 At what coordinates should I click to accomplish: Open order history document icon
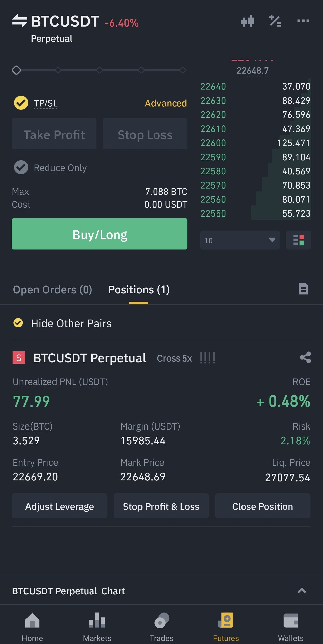pyautogui.click(x=303, y=289)
